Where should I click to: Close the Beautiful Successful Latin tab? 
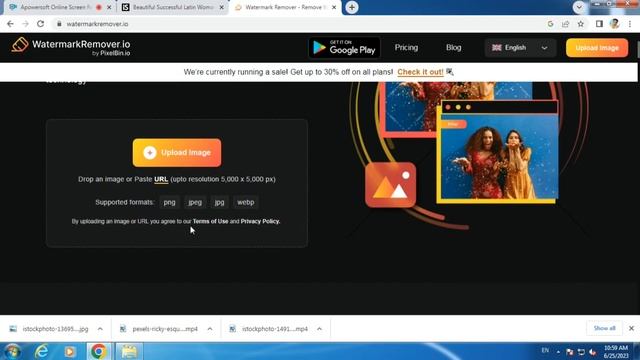(222, 7)
